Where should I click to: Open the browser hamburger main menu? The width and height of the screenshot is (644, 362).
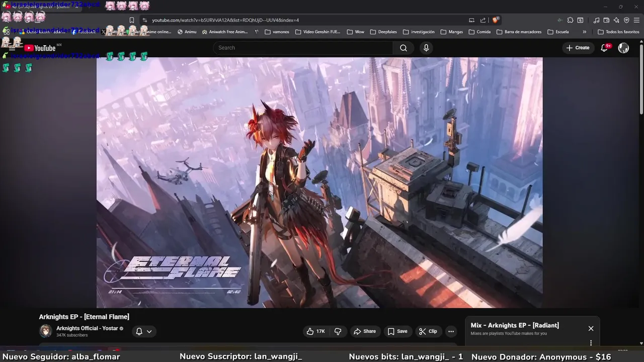[636, 20]
